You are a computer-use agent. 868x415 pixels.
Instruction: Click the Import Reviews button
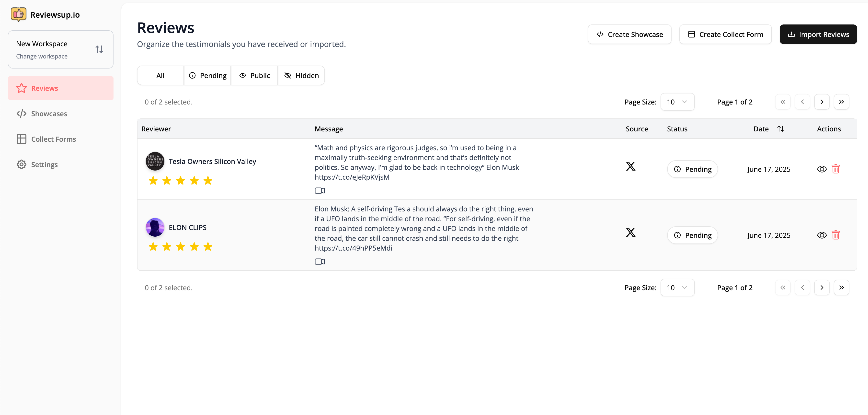[x=818, y=35]
